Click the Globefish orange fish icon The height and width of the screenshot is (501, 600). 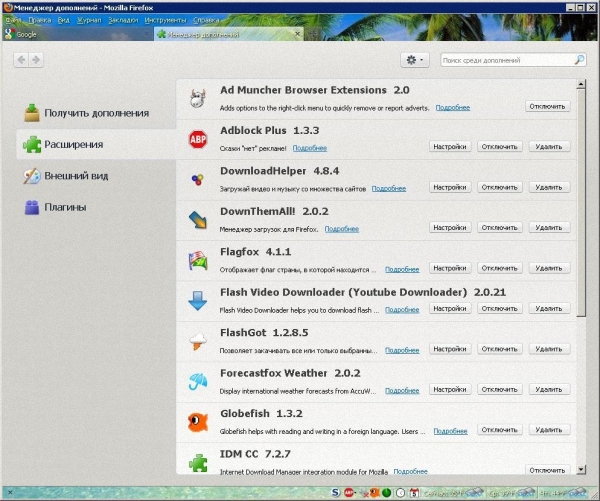tap(198, 422)
